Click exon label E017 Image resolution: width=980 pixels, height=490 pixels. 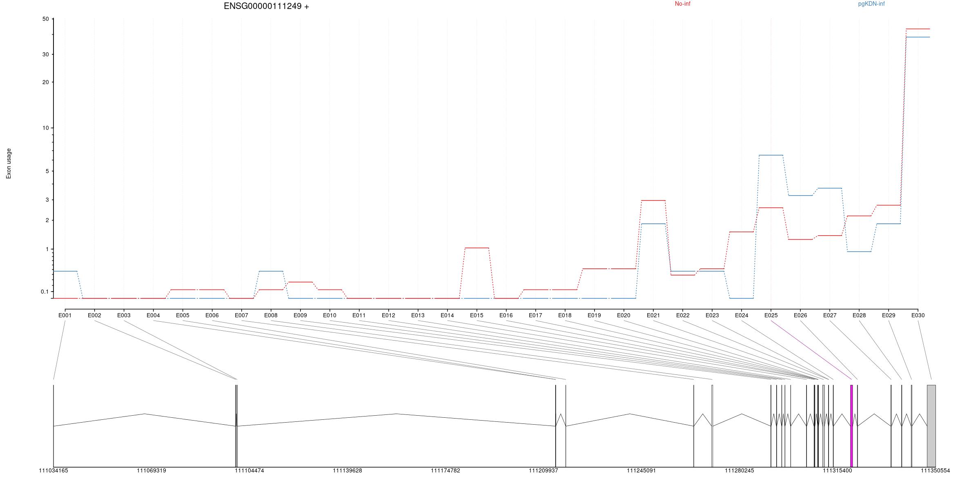point(535,315)
